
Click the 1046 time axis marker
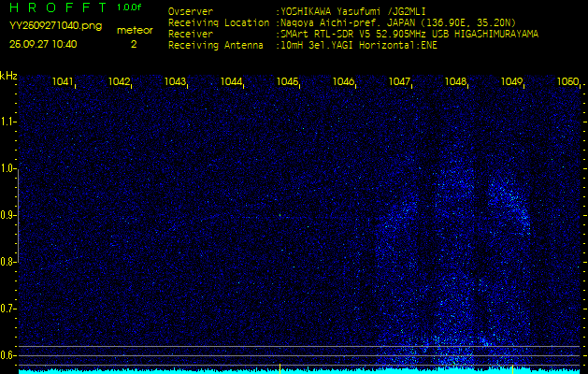(x=343, y=81)
